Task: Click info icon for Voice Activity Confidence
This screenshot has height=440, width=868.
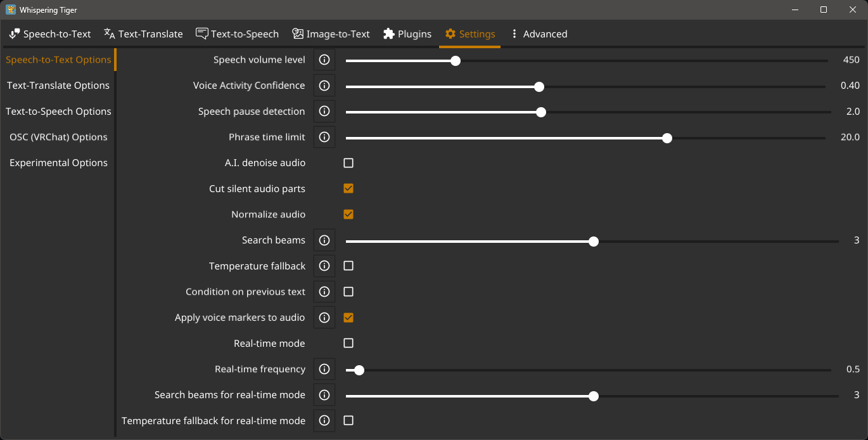Action: point(324,86)
